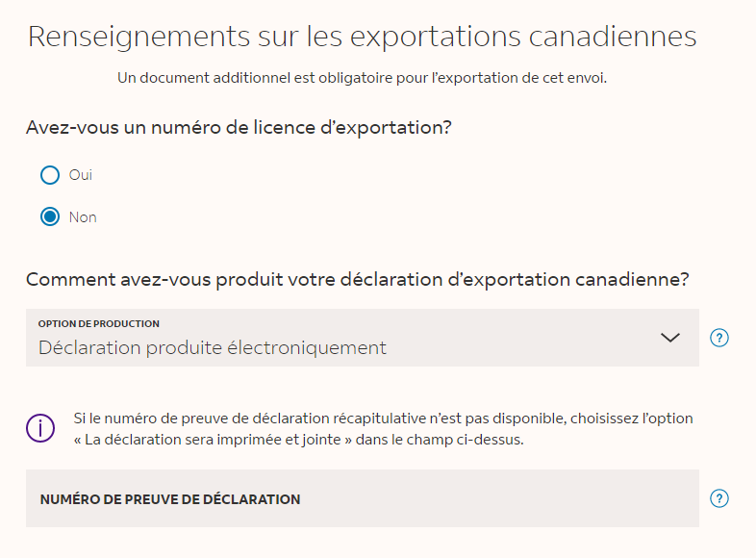Click the NUMÉRO DE PREUVE DE DÉCLARATION label

(170, 499)
